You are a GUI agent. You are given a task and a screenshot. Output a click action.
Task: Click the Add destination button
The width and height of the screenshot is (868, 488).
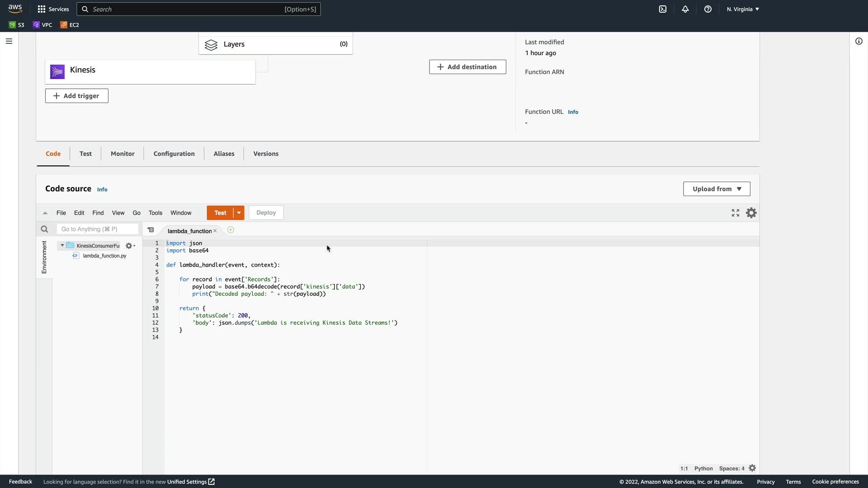467,67
